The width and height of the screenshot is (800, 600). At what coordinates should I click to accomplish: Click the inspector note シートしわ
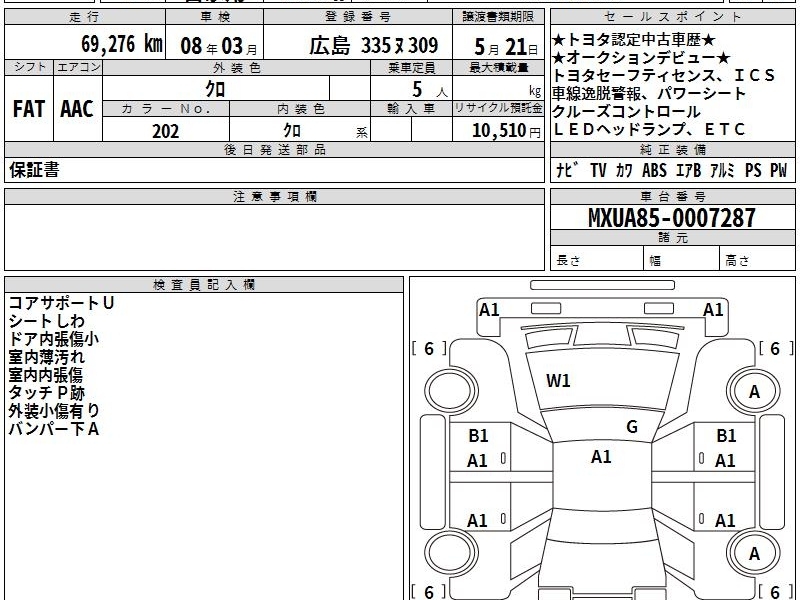point(46,321)
